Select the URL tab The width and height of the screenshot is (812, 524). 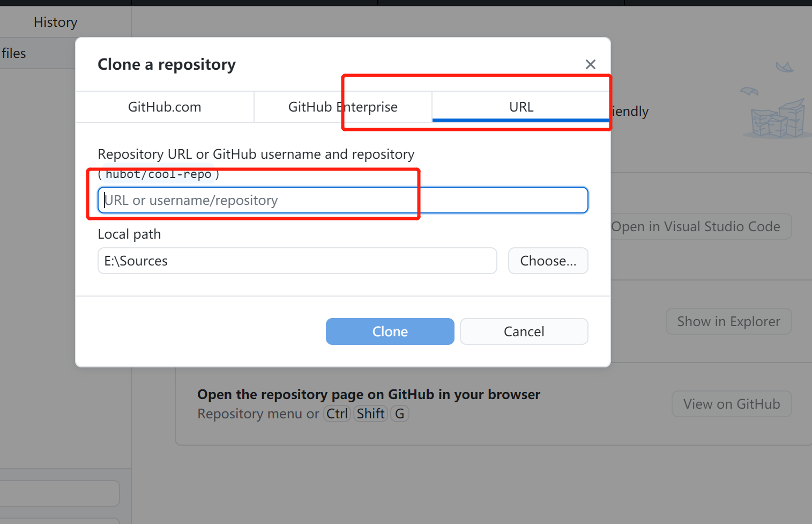pos(520,107)
